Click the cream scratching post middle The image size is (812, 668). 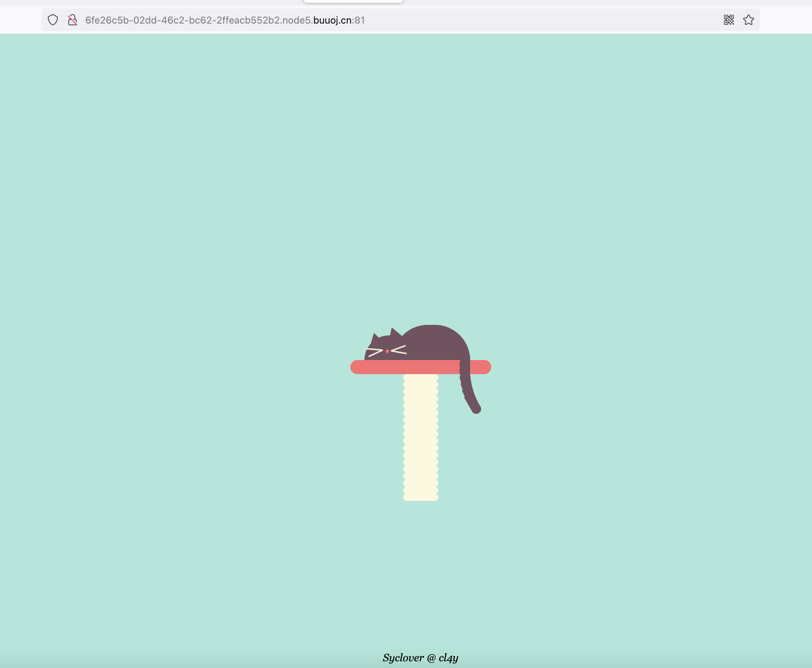(x=420, y=437)
